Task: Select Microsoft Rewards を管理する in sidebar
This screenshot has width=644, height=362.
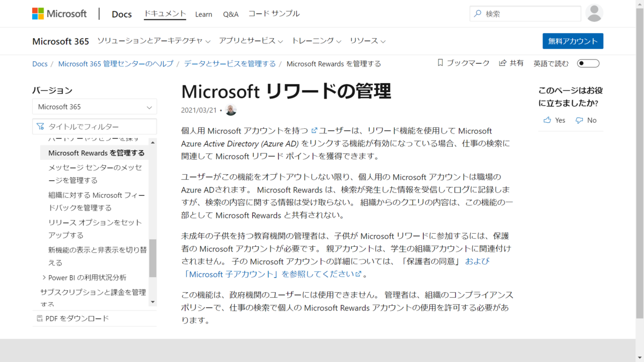Action: coord(96,153)
